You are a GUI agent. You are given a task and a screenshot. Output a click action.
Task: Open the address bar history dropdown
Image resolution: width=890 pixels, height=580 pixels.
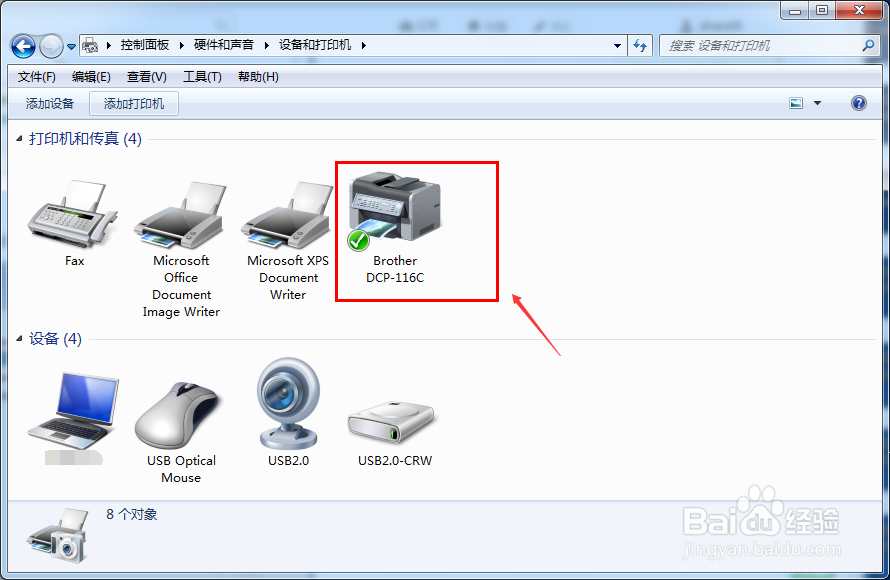[x=618, y=46]
